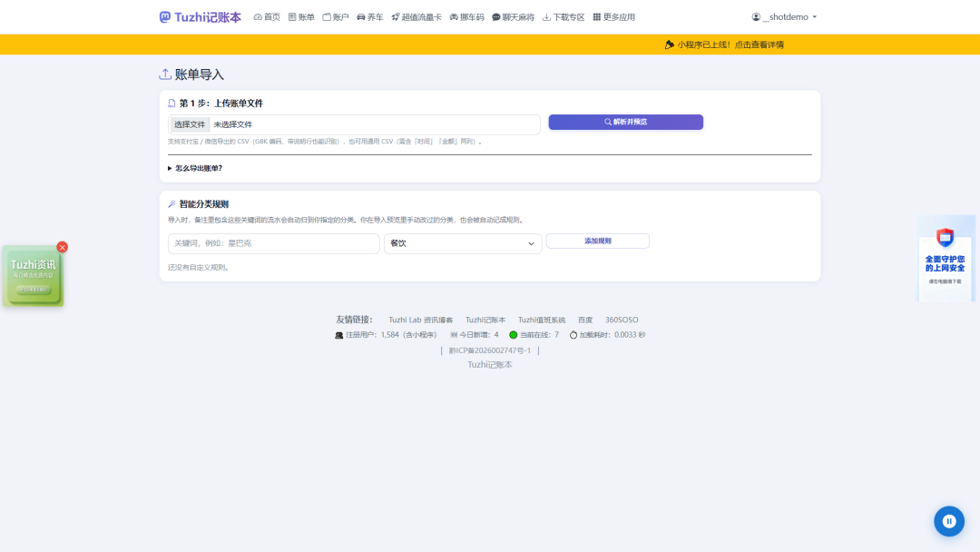The image size is (980, 552).
Task: Open the Tuzhi Lab 资讯播客 footer link
Action: click(421, 320)
